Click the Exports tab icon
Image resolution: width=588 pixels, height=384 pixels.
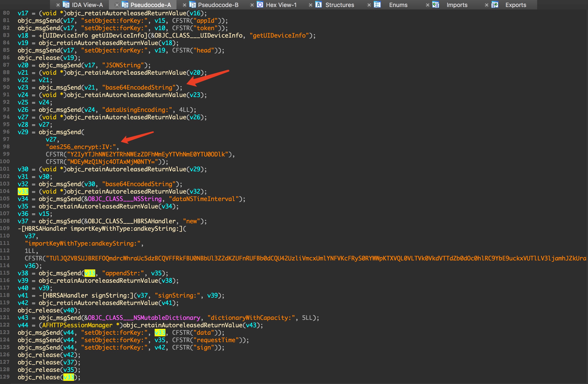tap(495, 5)
